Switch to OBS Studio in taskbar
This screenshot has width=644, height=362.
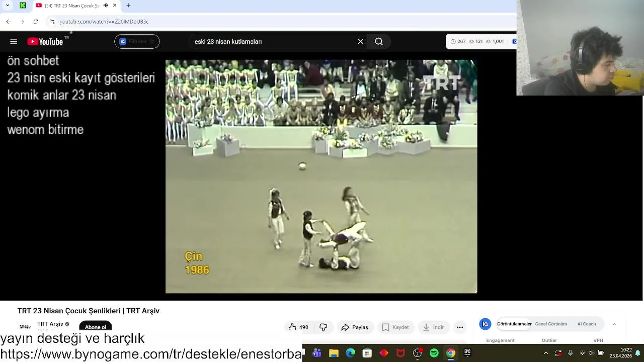tap(417, 353)
